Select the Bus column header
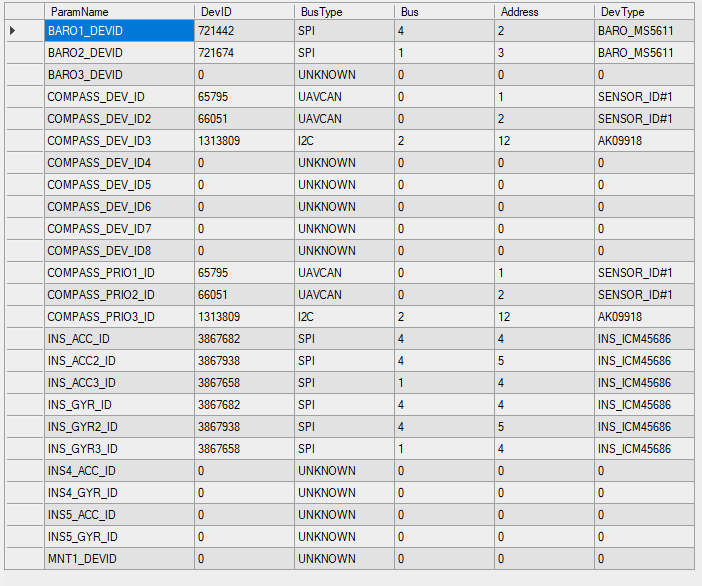Image resolution: width=702 pixels, height=586 pixels. [x=444, y=12]
